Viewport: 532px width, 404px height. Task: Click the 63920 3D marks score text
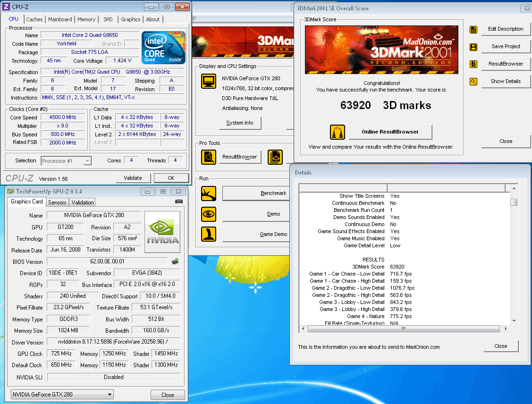pyautogui.click(x=385, y=105)
